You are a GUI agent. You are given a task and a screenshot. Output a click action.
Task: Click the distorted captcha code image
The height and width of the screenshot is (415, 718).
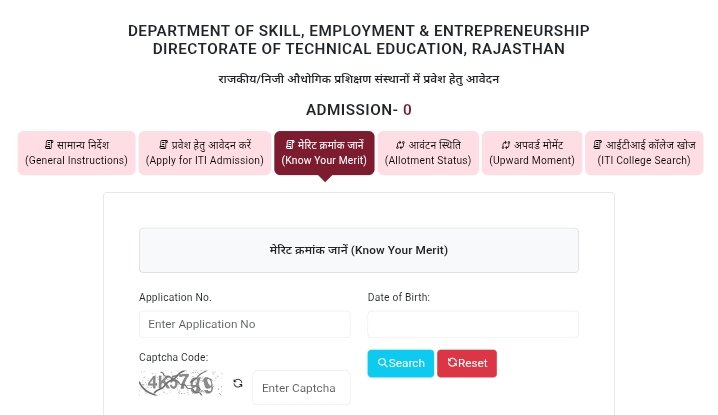[x=180, y=383]
